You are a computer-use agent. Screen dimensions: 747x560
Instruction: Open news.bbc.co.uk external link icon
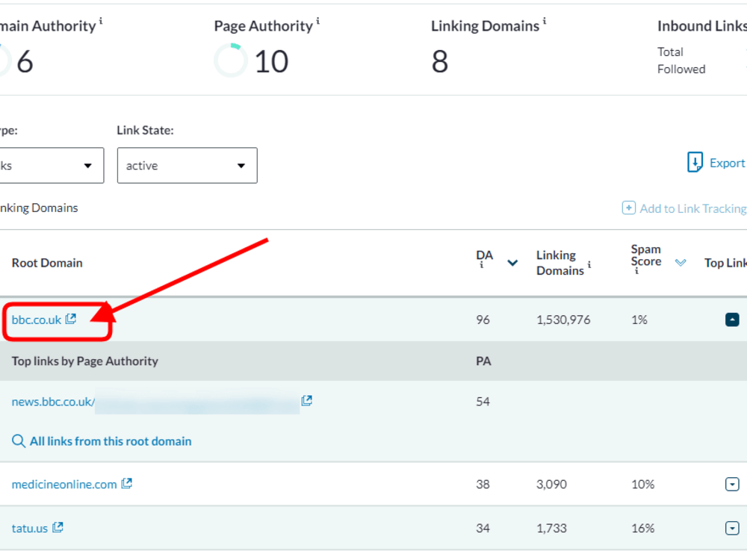point(307,400)
